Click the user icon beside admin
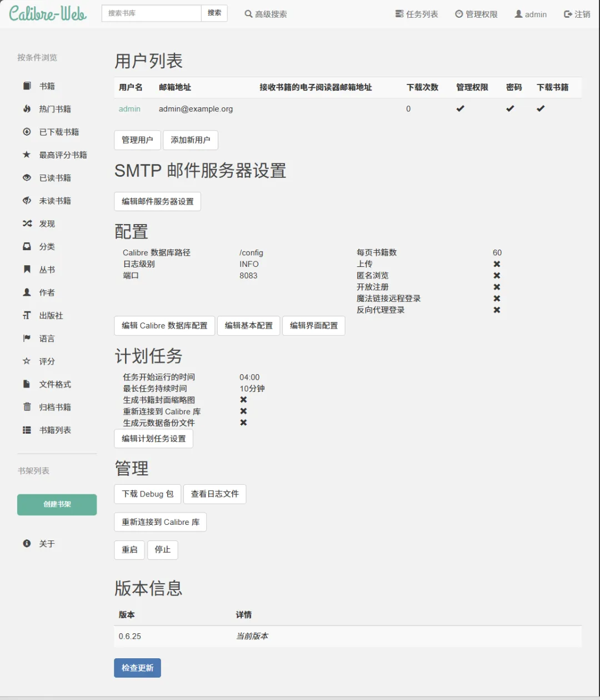Image resolution: width=600 pixels, height=700 pixels. coord(518,14)
